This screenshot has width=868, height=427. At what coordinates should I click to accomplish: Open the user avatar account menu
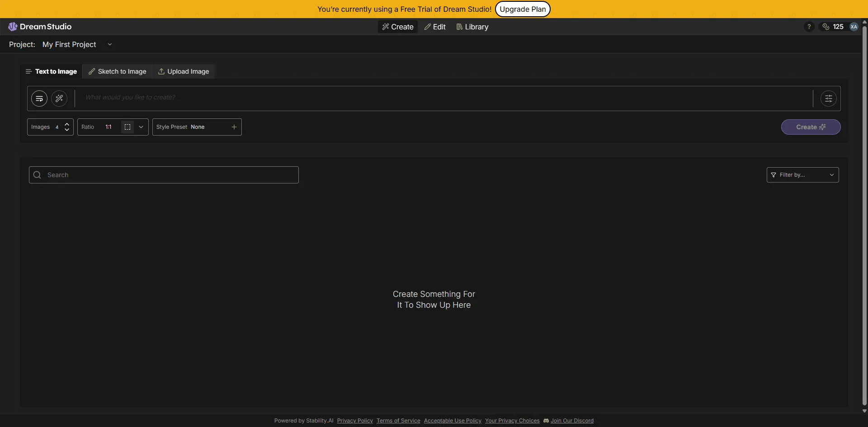pos(854,27)
